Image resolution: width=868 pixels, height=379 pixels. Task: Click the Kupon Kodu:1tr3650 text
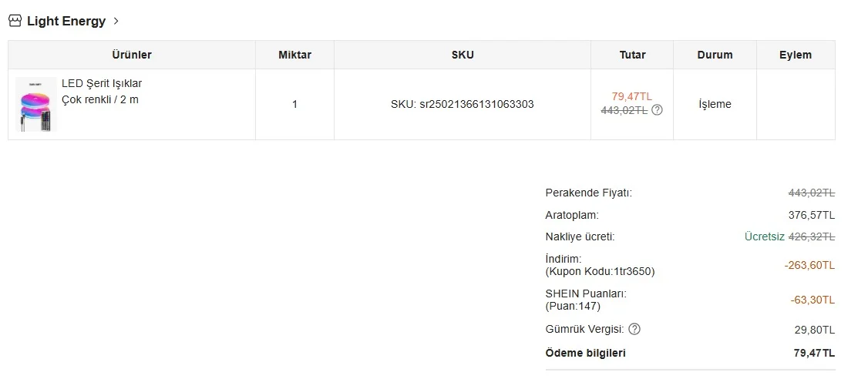[x=600, y=271]
